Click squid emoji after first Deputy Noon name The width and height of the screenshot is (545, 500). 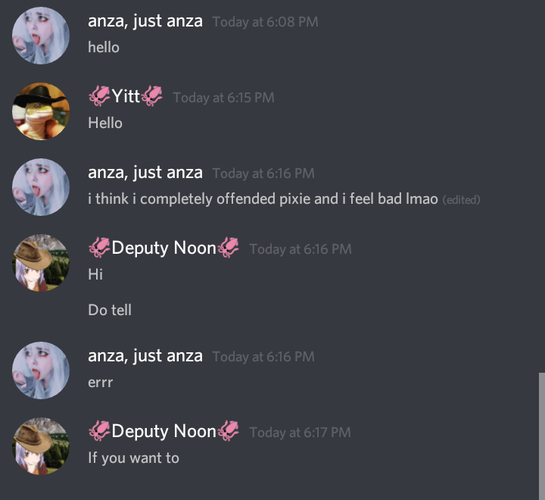click(x=228, y=247)
